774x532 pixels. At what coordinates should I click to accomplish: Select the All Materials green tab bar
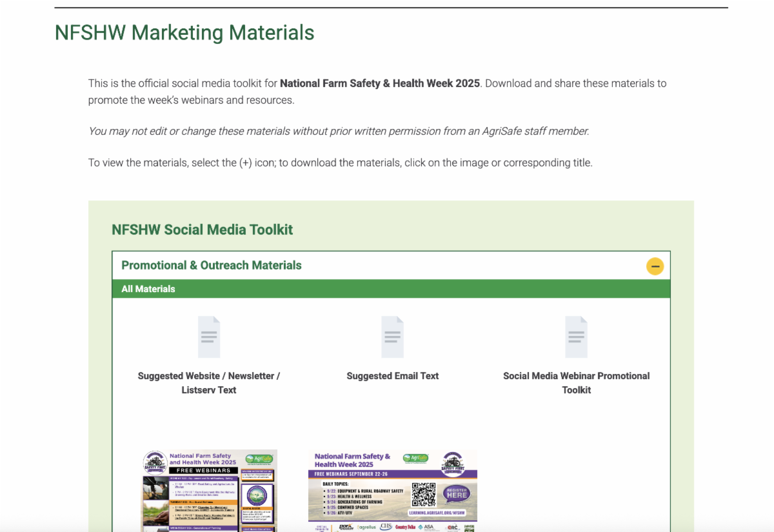point(392,289)
